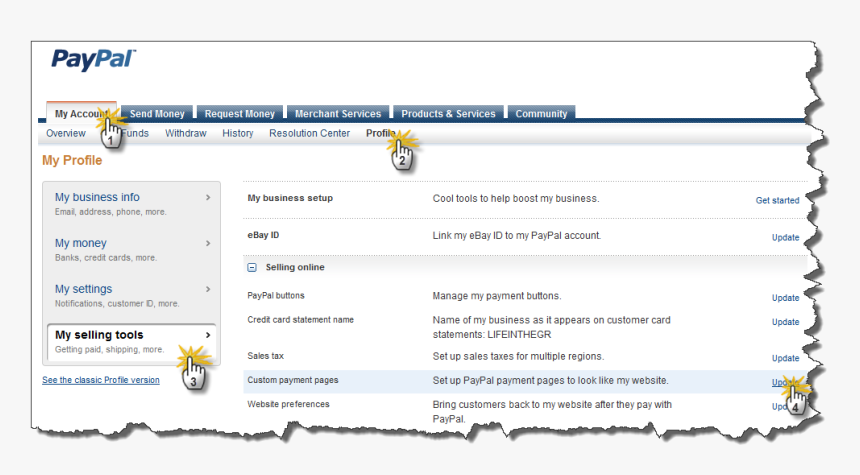The height and width of the screenshot is (475, 860).
Task: Click 'Manage my payment buttons.' text
Action: [497, 296]
